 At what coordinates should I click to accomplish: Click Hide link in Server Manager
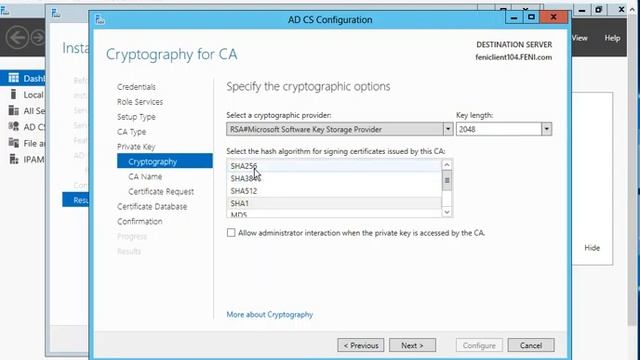point(592,248)
